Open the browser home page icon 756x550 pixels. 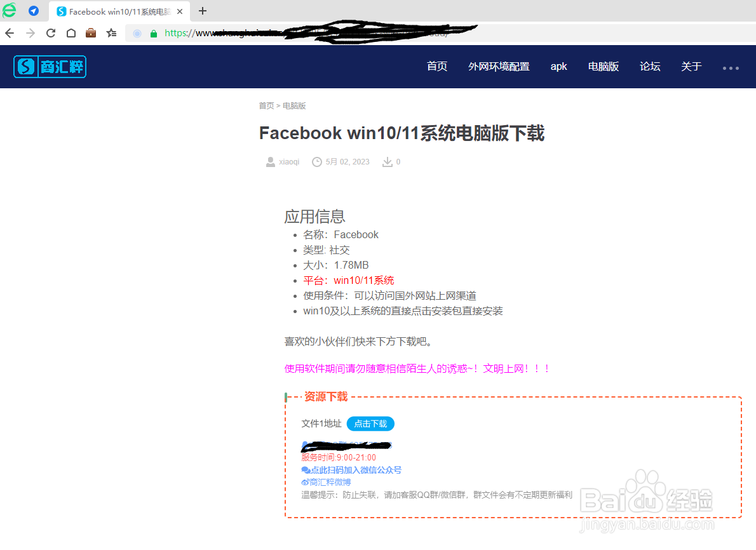pos(71,34)
